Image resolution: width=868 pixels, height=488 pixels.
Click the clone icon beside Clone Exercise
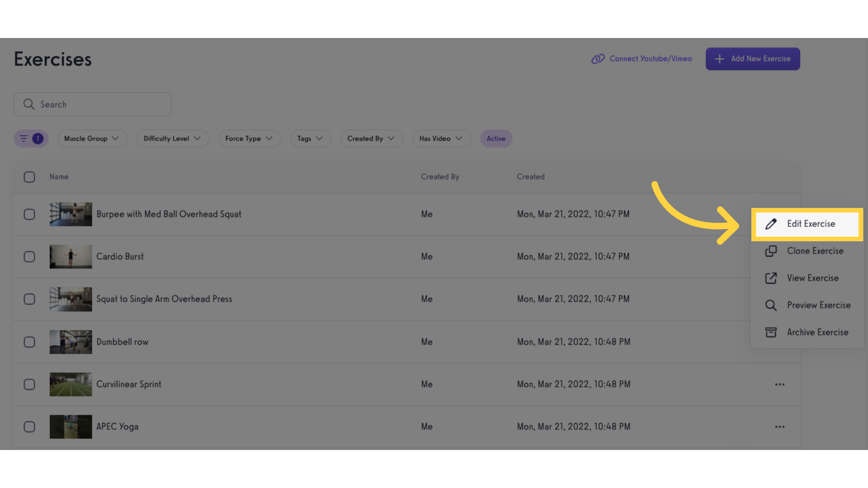[771, 251]
